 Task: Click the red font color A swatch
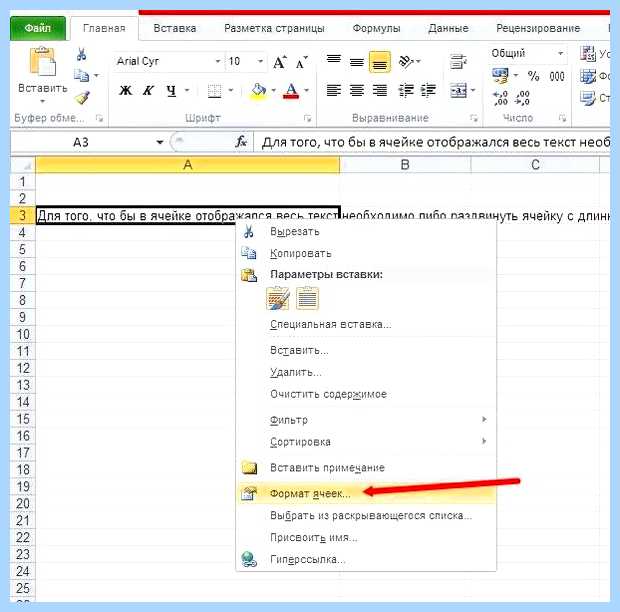(291, 91)
